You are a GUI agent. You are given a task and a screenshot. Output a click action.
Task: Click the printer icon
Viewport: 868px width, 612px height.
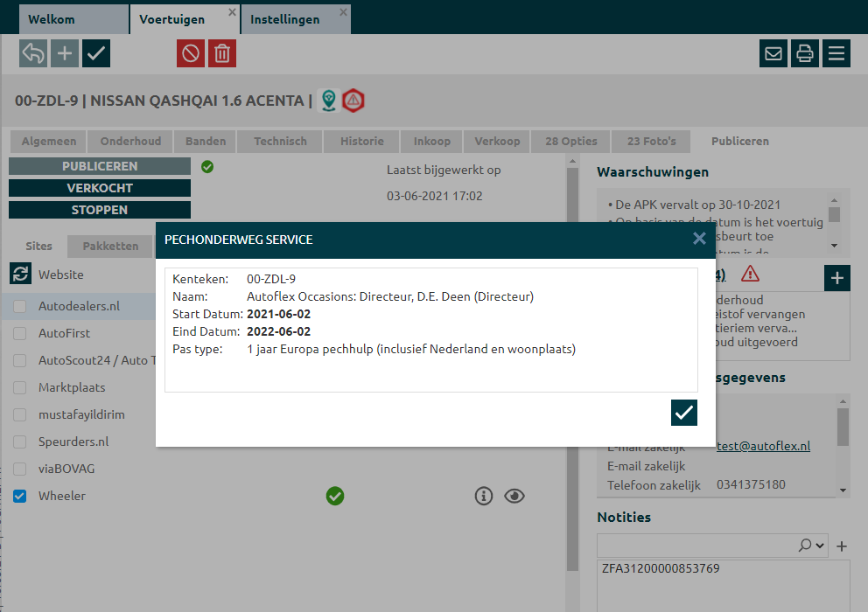pyautogui.click(x=805, y=53)
